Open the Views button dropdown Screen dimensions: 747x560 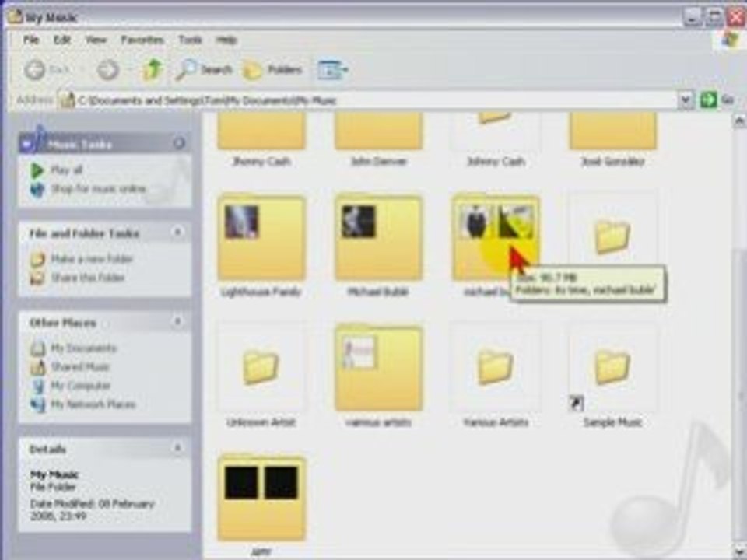332,70
